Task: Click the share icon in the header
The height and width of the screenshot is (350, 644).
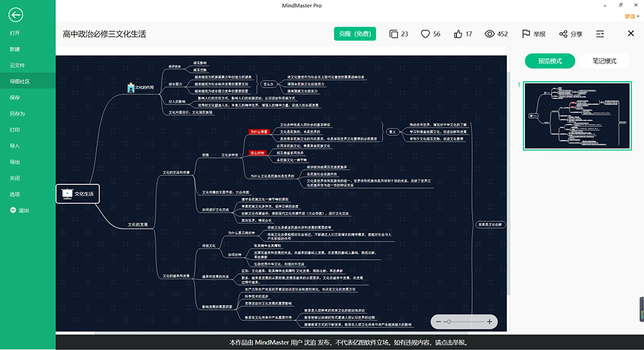Action: click(563, 34)
